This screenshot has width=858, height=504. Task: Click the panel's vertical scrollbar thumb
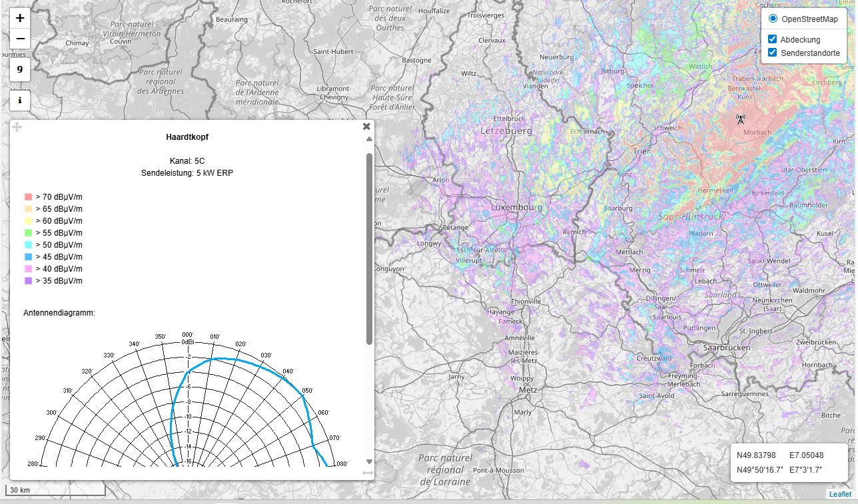(369, 249)
